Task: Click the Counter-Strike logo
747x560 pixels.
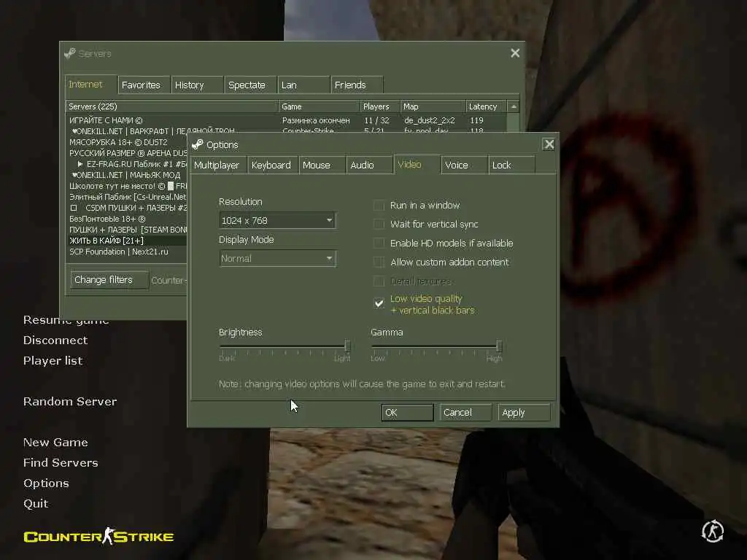Action: (x=98, y=536)
